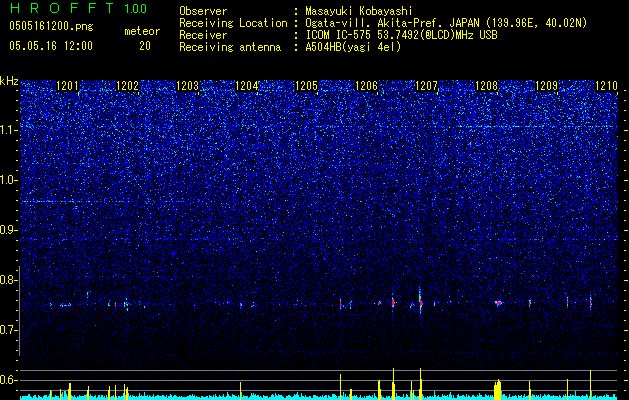This screenshot has width=629, height=400.
Task: Click time marker 1201
Action: [x=68, y=86]
